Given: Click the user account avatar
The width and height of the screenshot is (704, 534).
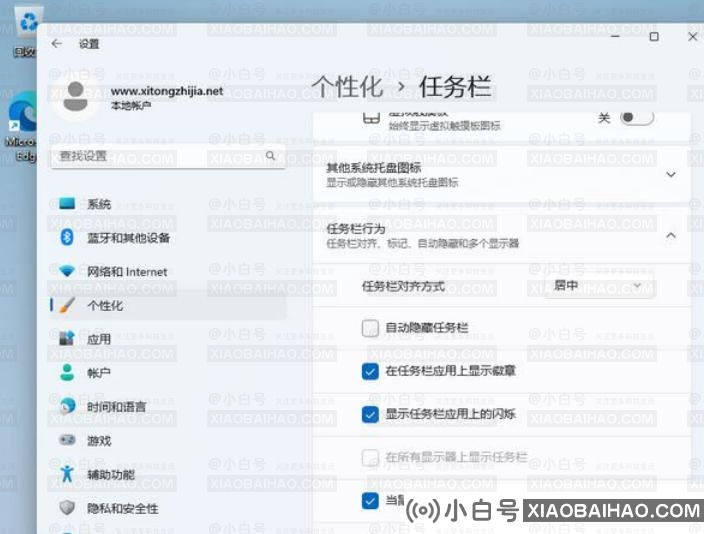Looking at the screenshot, I should pyautogui.click(x=75, y=97).
